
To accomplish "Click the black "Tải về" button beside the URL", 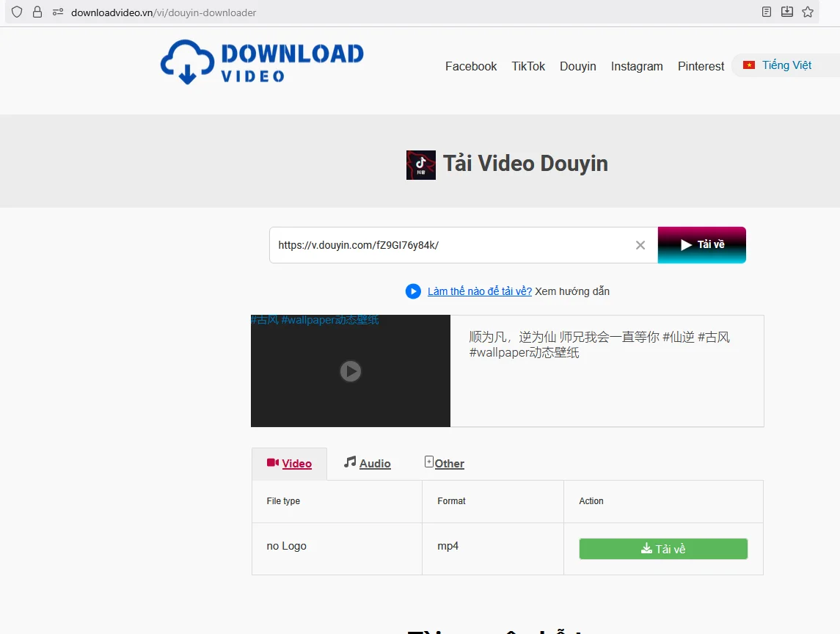I will click(701, 245).
